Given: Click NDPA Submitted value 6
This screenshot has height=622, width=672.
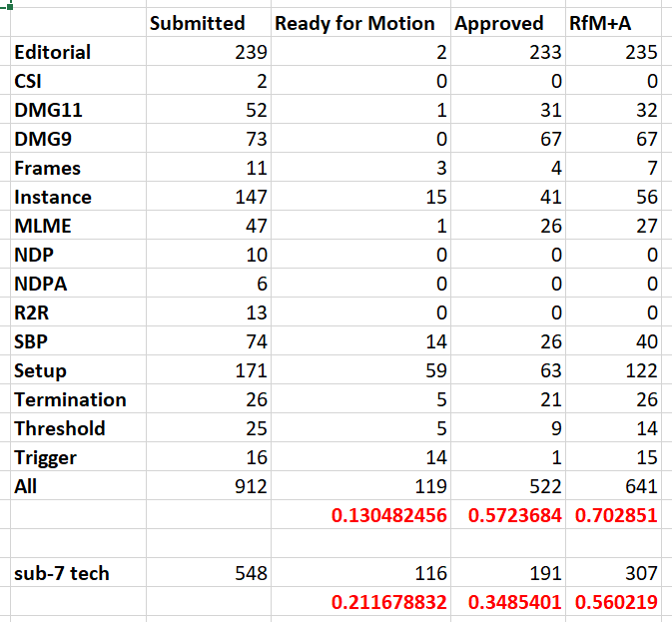Looking at the screenshot, I should [x=209, y=283].
